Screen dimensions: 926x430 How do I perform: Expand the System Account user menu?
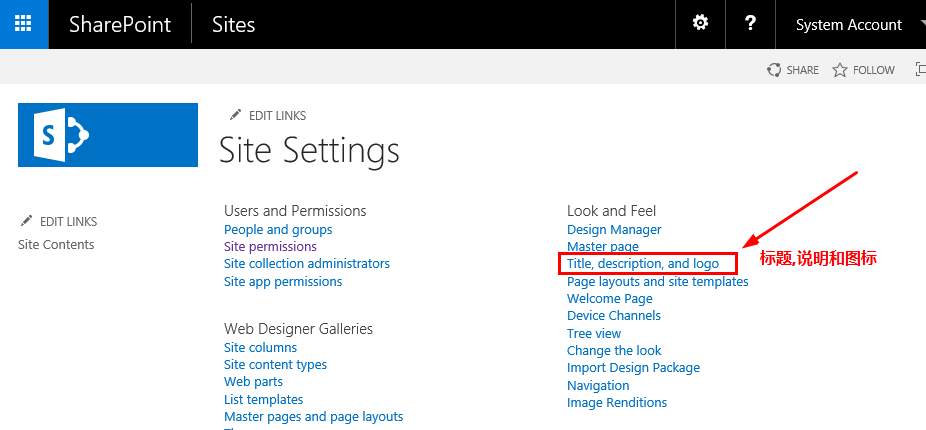click(x=853, y=25)
